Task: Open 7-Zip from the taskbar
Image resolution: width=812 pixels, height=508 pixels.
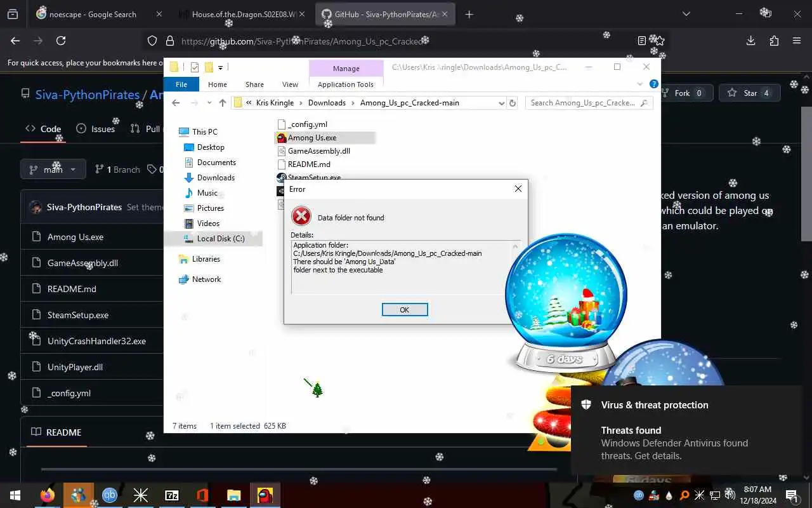Action: 172,495
